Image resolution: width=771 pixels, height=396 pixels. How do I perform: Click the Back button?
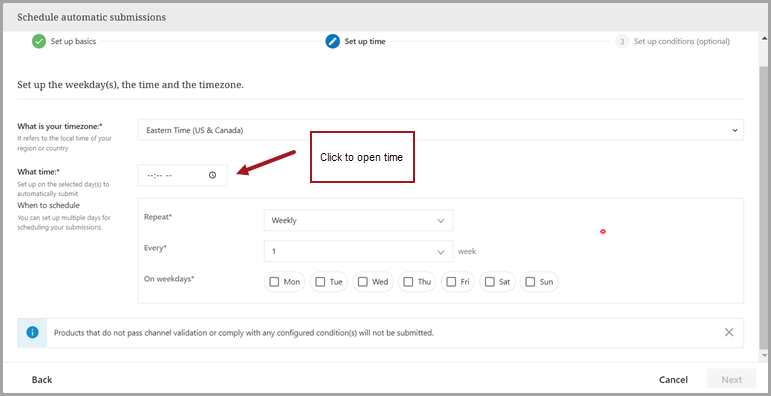42,379
